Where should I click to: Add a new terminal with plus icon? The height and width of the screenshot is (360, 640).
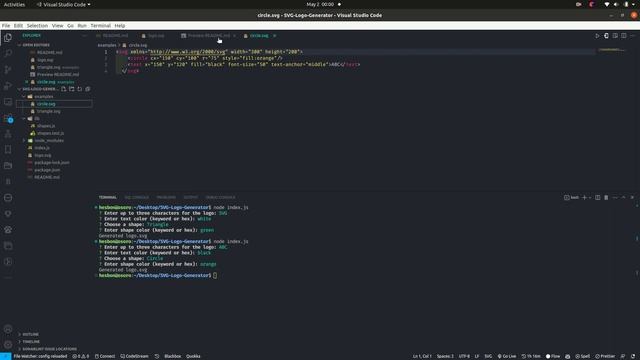tap(584, 198)
